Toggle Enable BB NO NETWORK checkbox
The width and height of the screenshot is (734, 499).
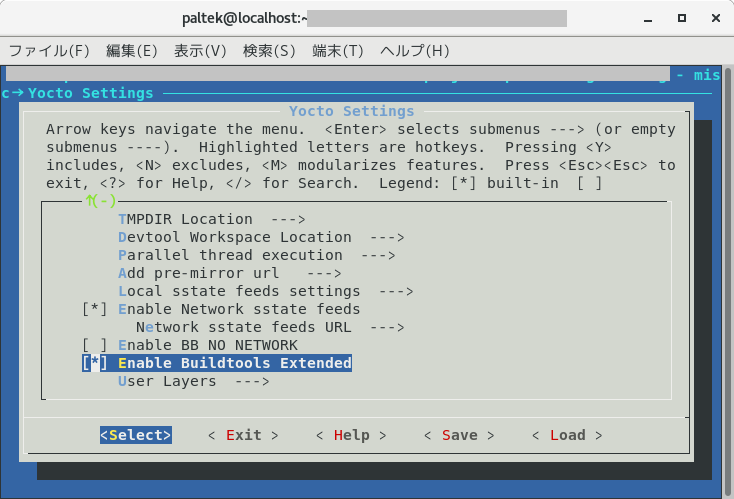pyautogui.click(x=95, y=345)
